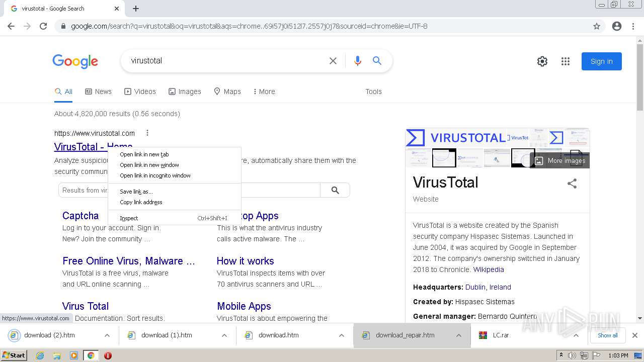
Task: Launch Internet Explorer from taskbar
Action: tap(40, 355)
